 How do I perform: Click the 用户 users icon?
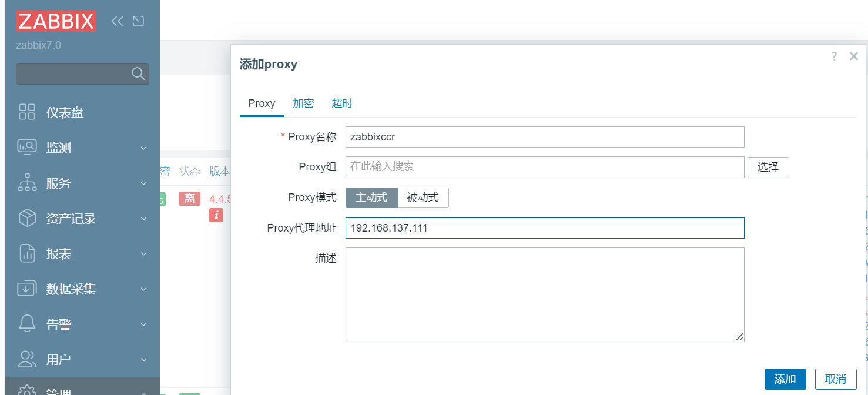[x=27, y=359]
